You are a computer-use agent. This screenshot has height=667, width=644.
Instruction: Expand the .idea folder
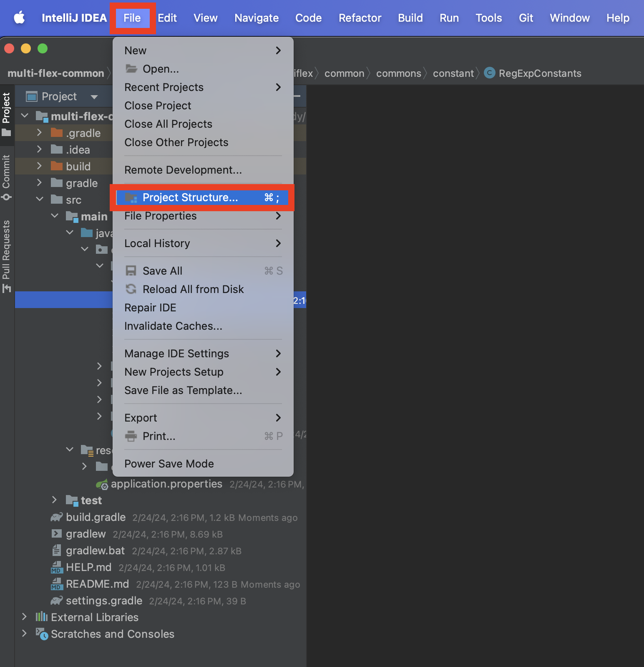tap(39, 149)
